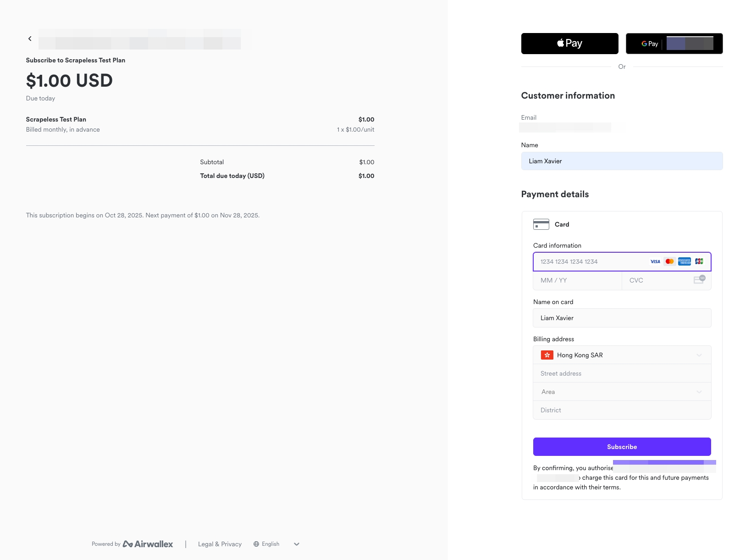Open the billing country dropdown
The height and width of the screenshot is (560, 751).
click(x=622, y=355)
